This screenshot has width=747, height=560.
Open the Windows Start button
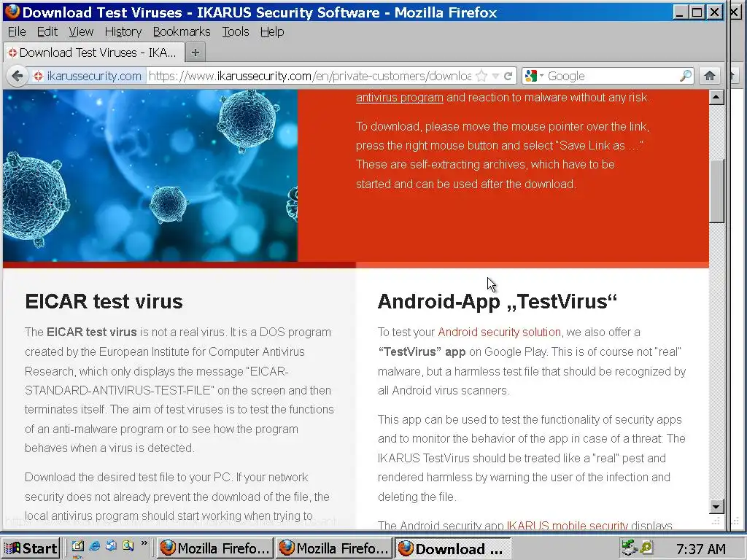[31, 548]
